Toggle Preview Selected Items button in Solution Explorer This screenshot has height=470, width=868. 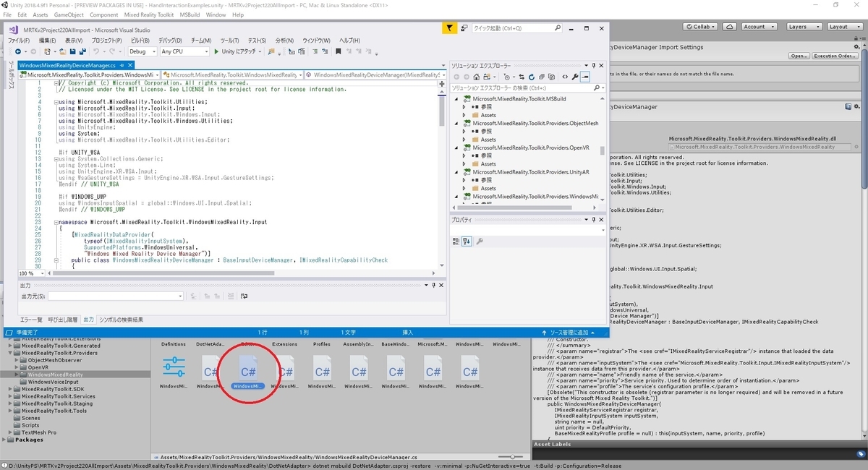(585, 77)
